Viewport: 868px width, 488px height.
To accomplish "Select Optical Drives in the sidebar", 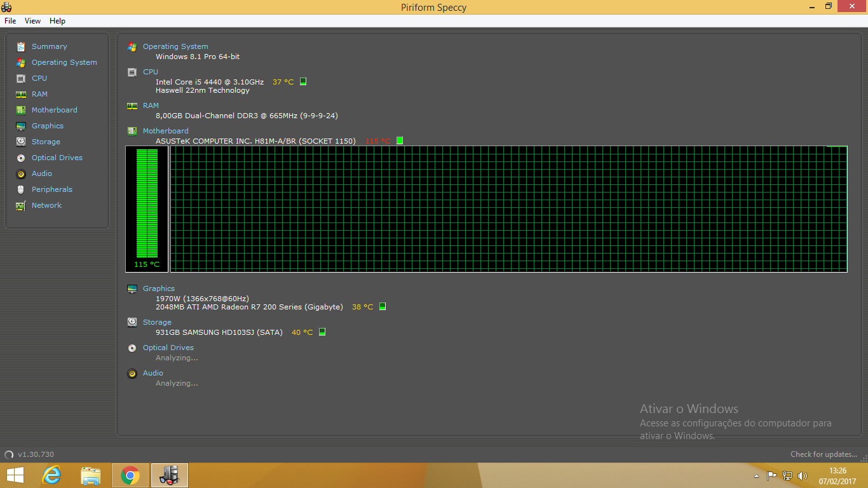I will (x=57, y=158).
